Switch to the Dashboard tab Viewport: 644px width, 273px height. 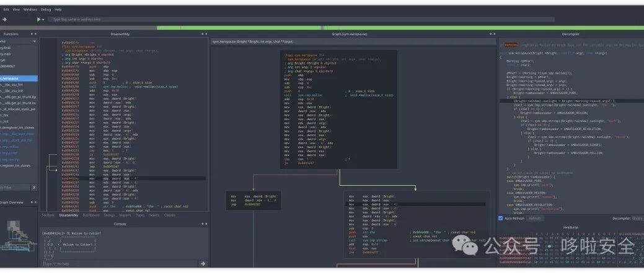90,215
